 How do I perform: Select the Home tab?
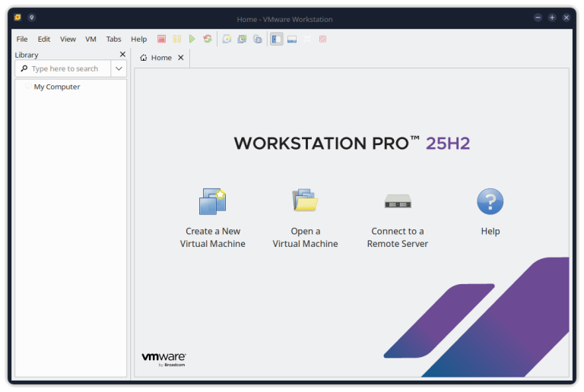click(161, 58)
